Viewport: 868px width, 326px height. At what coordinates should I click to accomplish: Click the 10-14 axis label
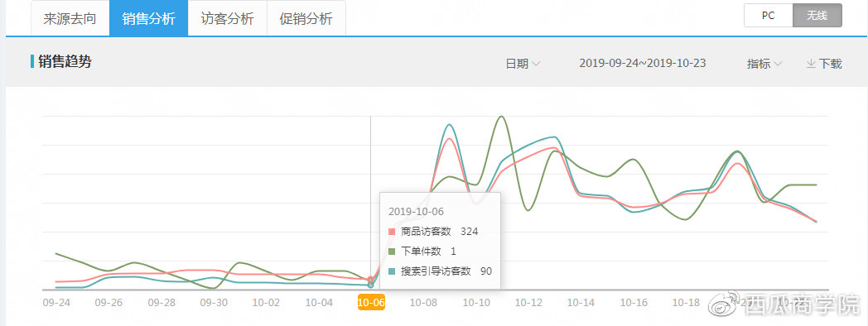coord(581,303)
